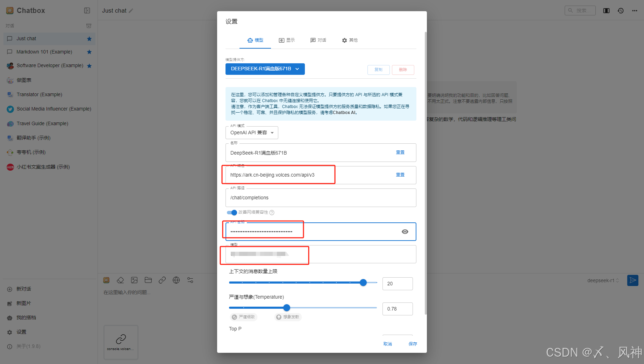Edit the Just chat title pencil icon
The width and height of the screenshot is (644, 364).
[131, 11]
